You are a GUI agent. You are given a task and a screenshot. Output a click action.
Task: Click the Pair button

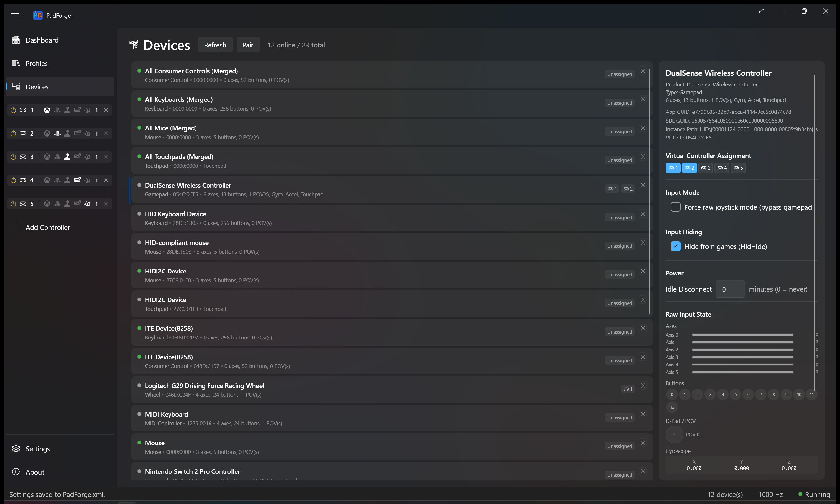(248, 45)
